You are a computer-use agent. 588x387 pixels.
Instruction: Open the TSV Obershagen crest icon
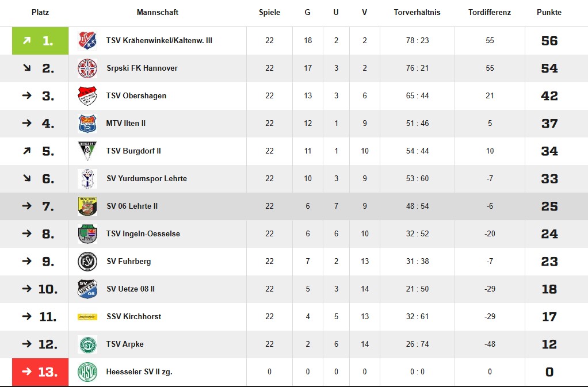tap(87, 96)
